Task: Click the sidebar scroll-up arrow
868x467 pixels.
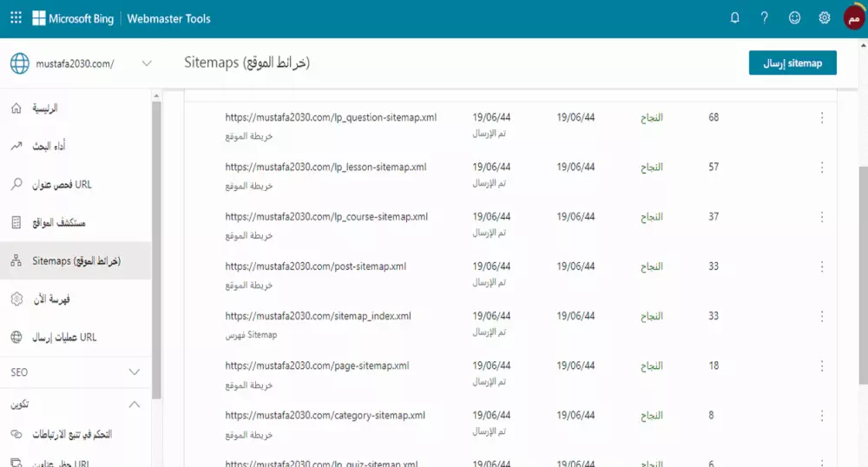Action: click(156, 95)
